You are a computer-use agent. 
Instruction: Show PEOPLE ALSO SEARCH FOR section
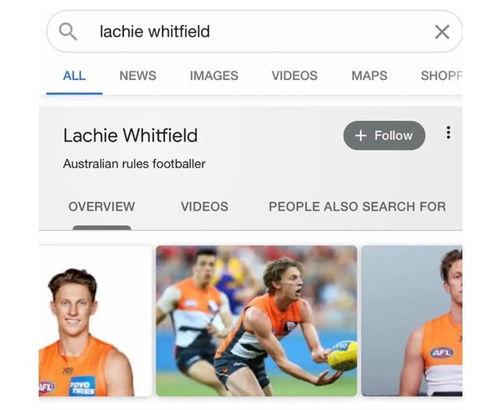coord(357,207)
